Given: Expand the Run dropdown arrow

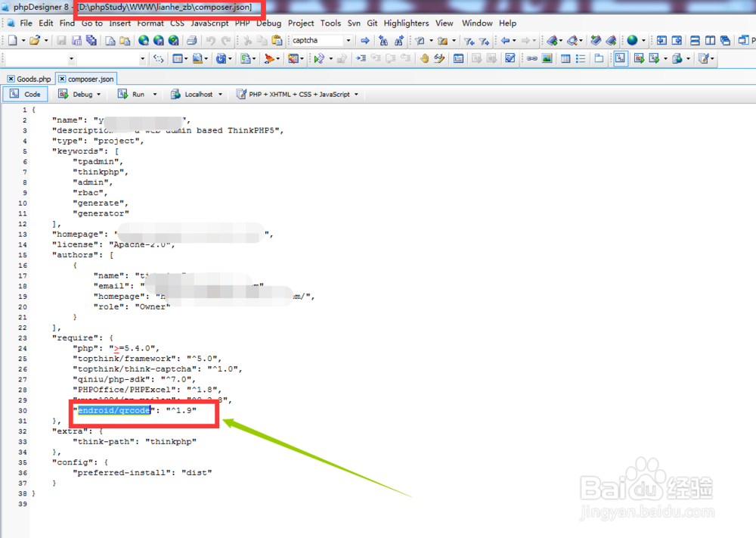Looking at the screenshot, I should pyautogui.click(x=155, y=95).
